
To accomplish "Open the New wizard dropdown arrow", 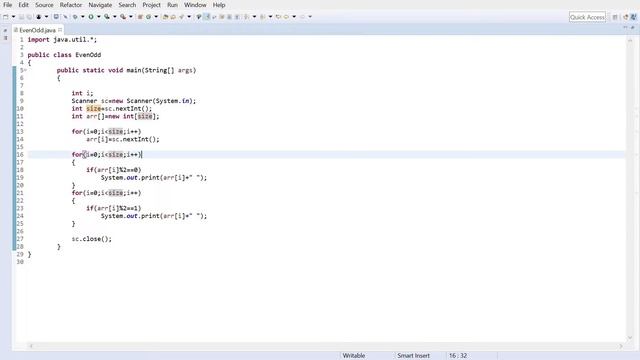I will (13, 17).
